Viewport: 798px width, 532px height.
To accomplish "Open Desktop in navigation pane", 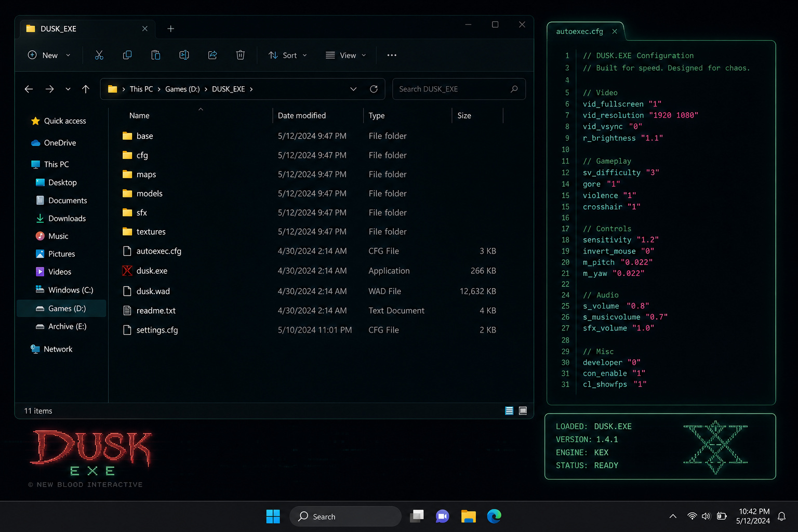I will click(56, 182).
